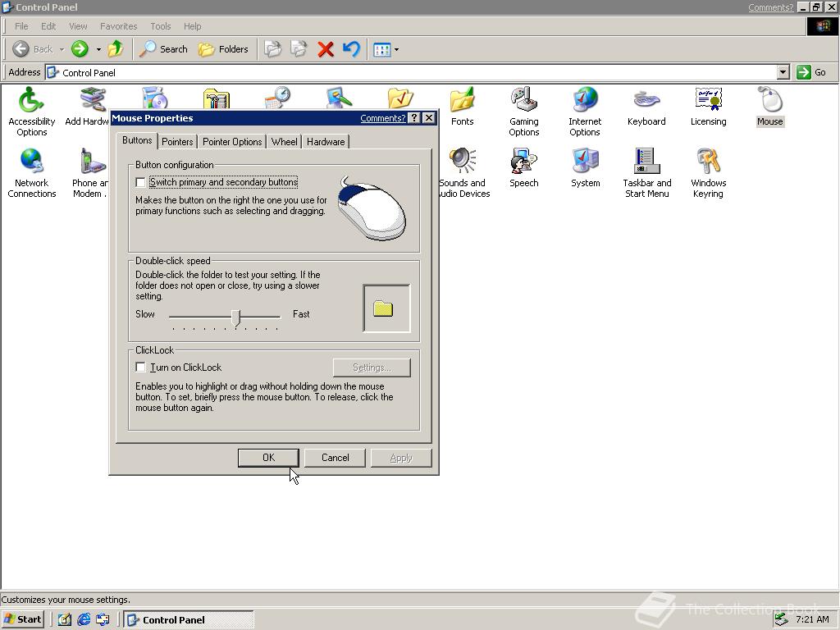840x630 pixels.
Task: Click the Control Panel taskbar button
Action: click(189, 620)
